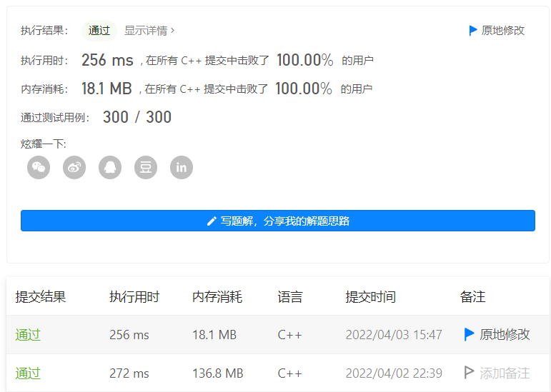Image resolution: width=551 pixels, height=392 pixels.
Task: Expand 显示详情 chevron arrow
Action: (172, 31)
